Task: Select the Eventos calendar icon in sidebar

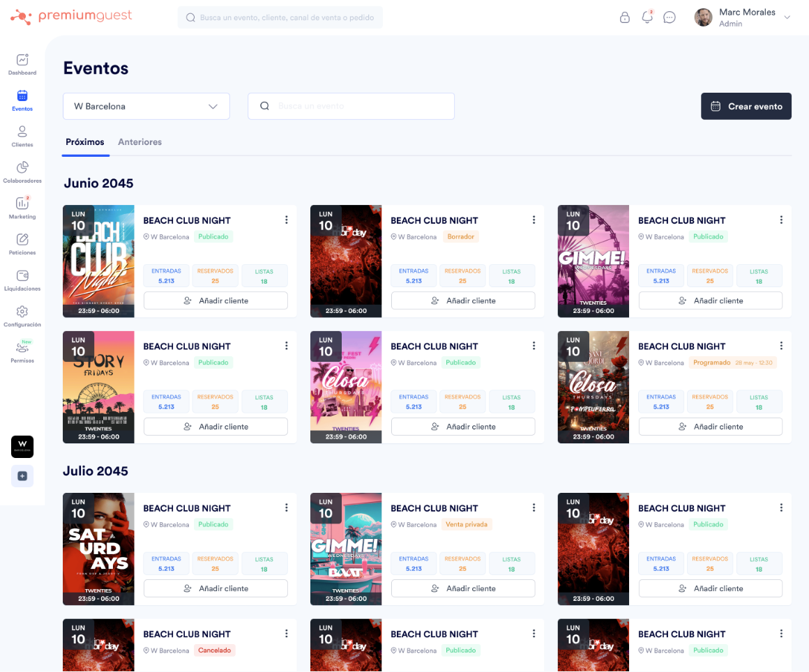Action: [x=22, y=96]
